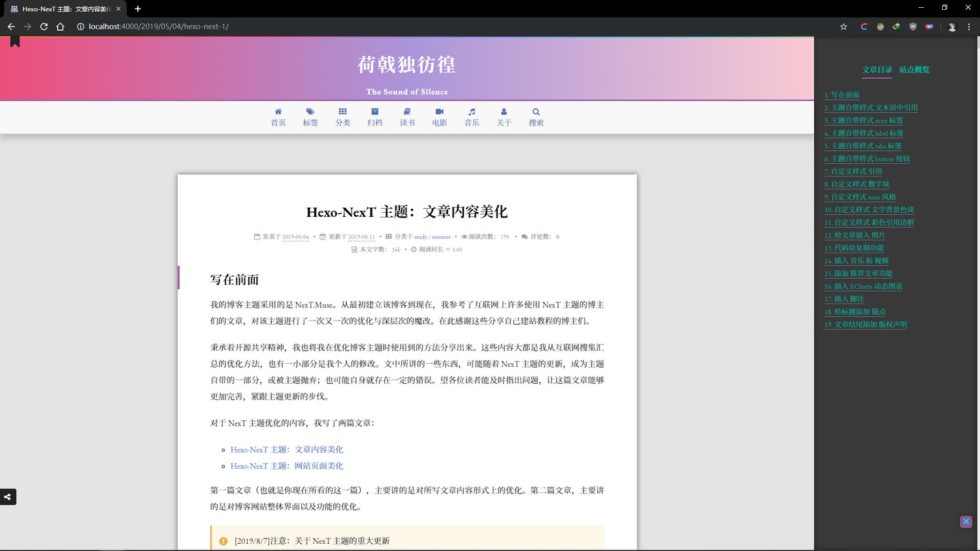This screenshot has height=551, width=980.
Task: Go forward in browser history
Action: coord(27,27)
